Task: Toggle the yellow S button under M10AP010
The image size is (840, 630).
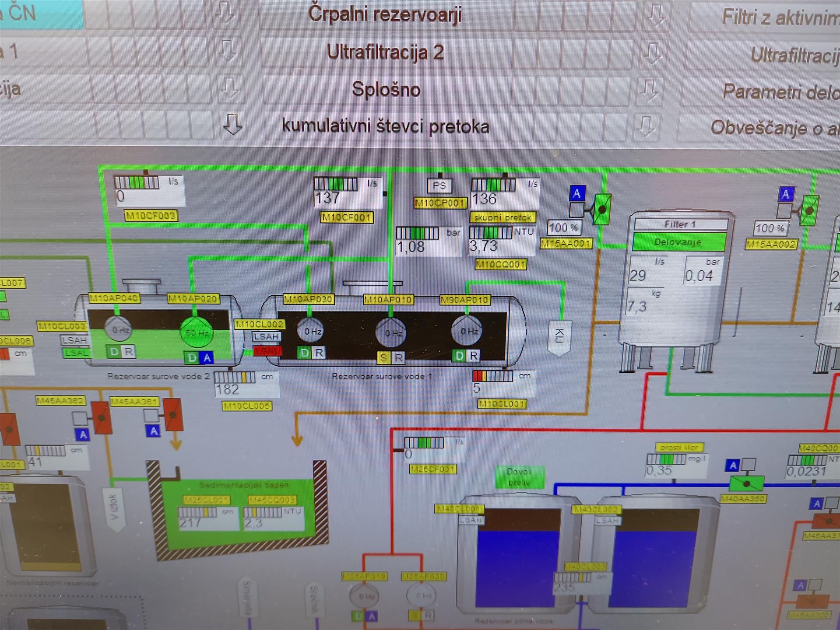Action: point(383,358)
